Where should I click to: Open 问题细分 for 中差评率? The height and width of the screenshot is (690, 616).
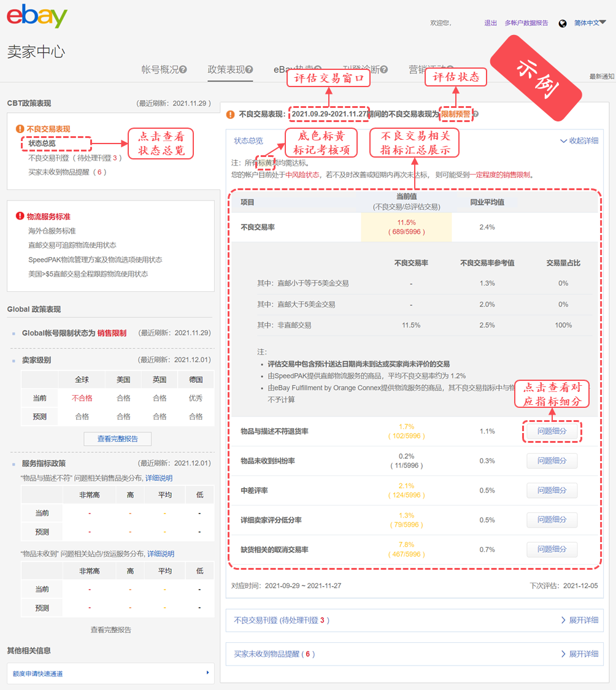[552, 490]
